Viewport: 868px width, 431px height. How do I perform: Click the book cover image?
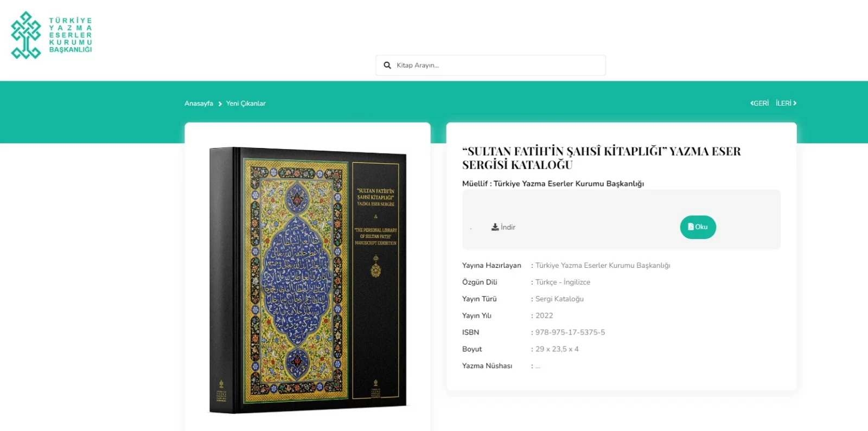(308, 280)
